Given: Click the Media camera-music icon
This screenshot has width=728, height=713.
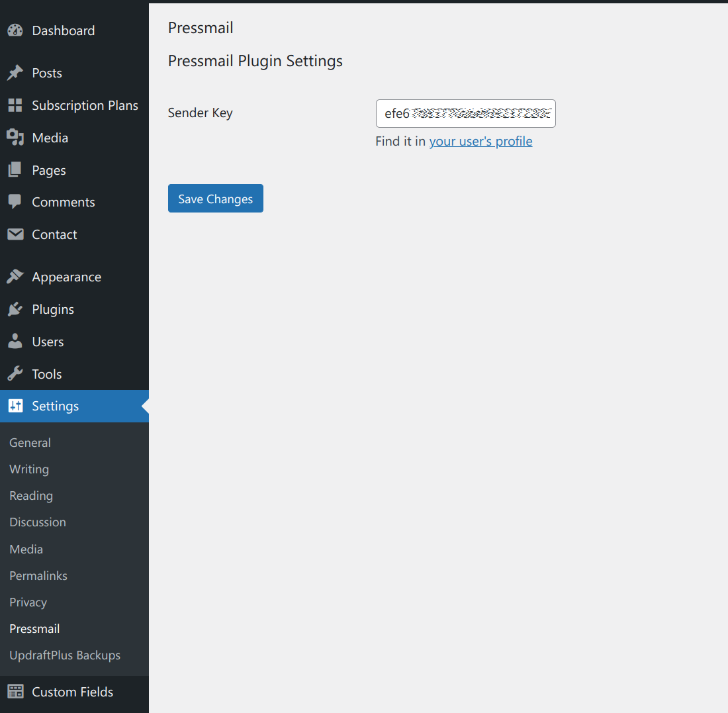Looking at the screenshot, I should click(15, 138).
